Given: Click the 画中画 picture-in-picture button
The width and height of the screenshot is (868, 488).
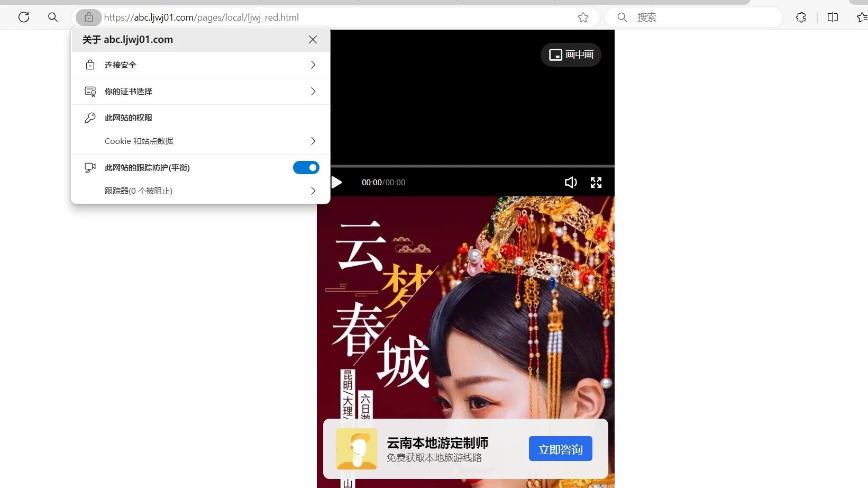Looking at the screenshot, I should (x=571, y=55).
